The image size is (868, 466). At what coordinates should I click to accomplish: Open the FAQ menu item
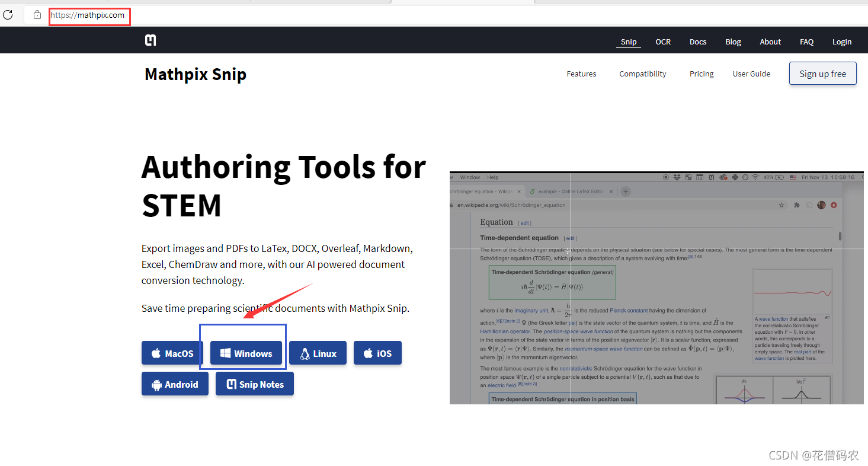coord(806,42)
